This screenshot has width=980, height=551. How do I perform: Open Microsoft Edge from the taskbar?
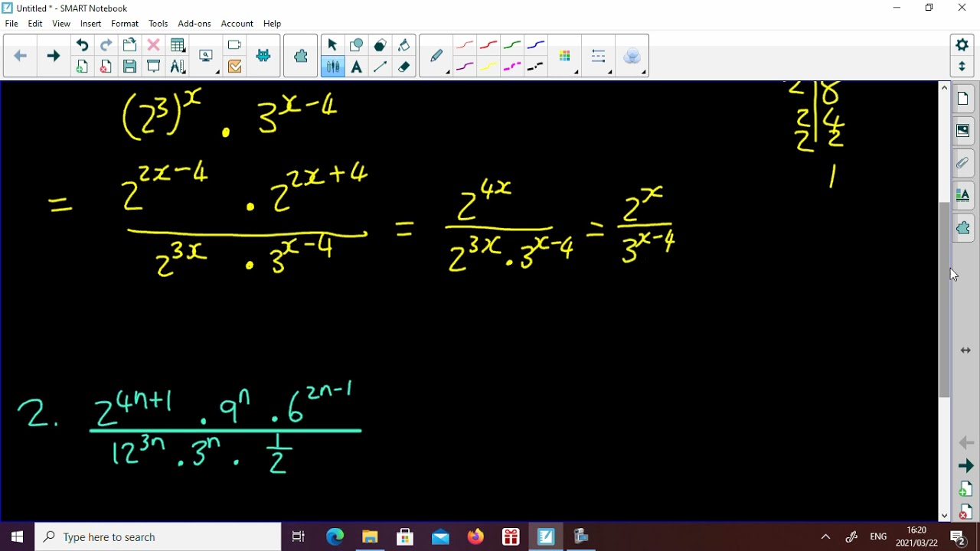tap(335, 537)
